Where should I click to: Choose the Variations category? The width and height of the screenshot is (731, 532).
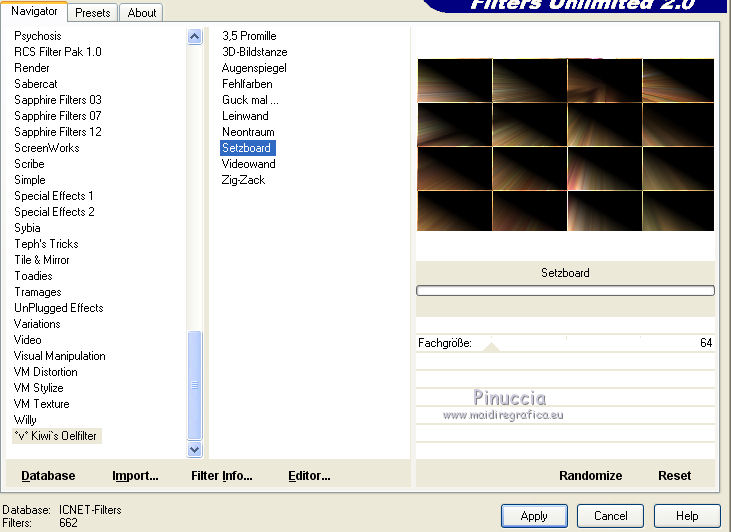pyautogui.click(x=37, y=324)
